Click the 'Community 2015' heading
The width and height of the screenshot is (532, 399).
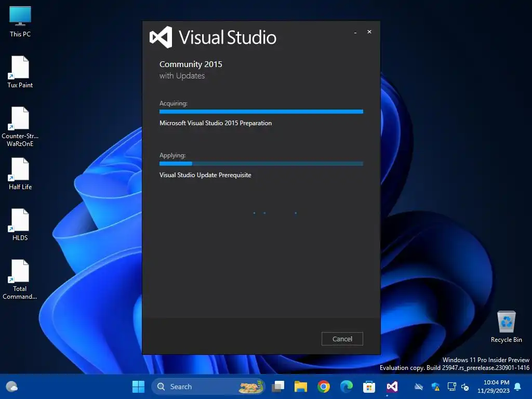pyautogui.click(x=191, y=64)
